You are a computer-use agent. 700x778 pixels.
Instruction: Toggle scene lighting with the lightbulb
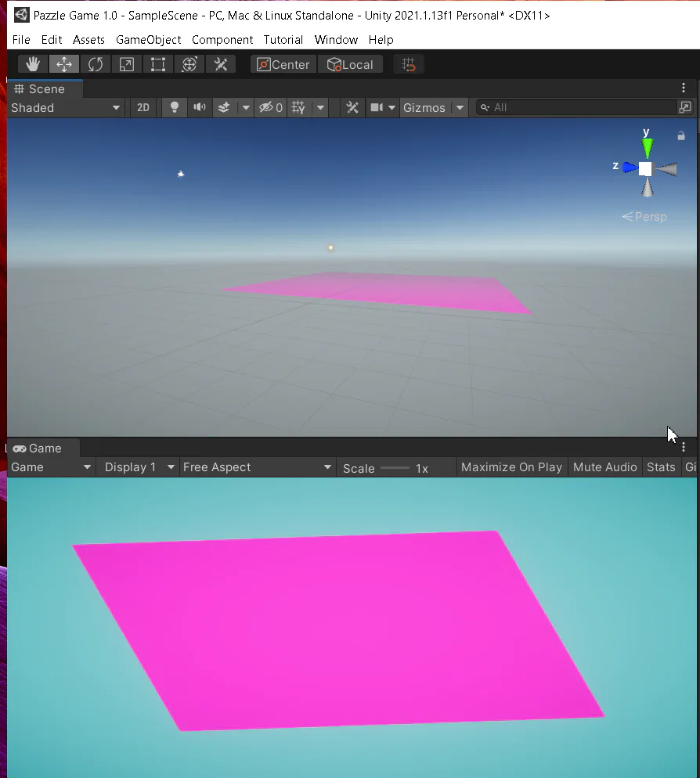pyautogui.click(x=175, y=108)
